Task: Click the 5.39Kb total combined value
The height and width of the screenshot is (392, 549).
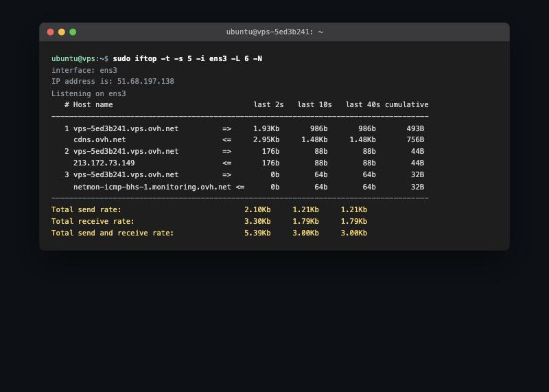Action: pyautogui.click(x=257, y=233)
